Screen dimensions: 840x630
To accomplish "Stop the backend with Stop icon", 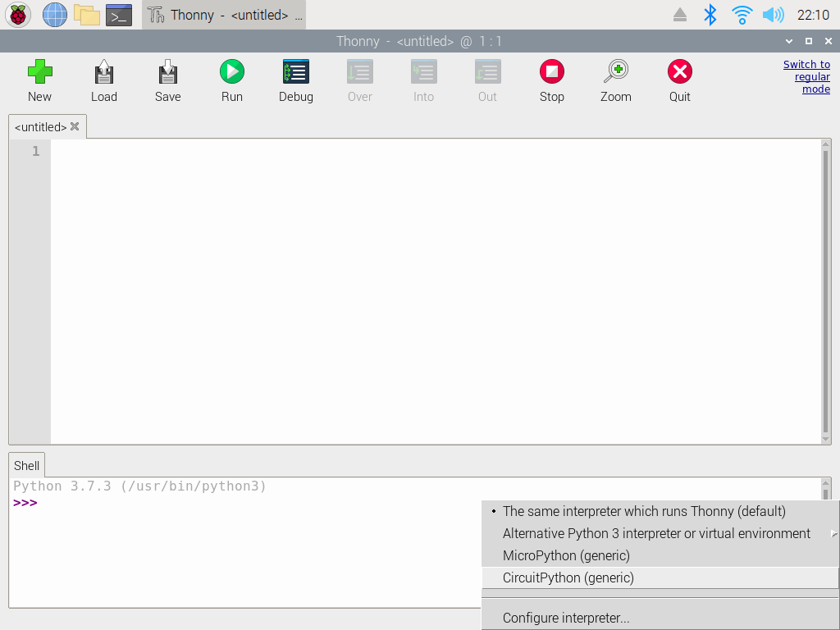I will click(552, 72).
